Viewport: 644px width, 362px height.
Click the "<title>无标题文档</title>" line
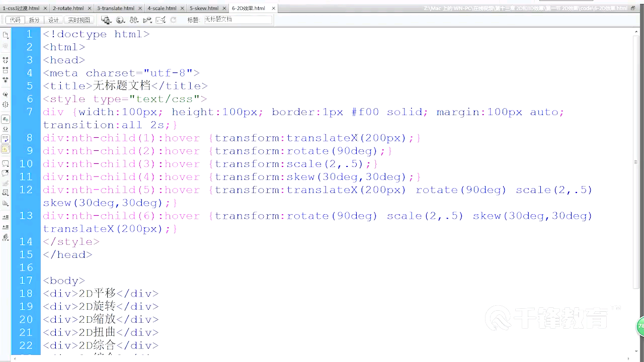(x=125, y=86)
